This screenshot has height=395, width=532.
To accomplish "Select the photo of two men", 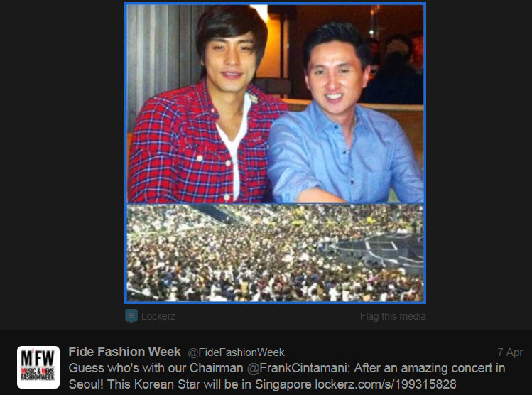I will click(275, 104).
